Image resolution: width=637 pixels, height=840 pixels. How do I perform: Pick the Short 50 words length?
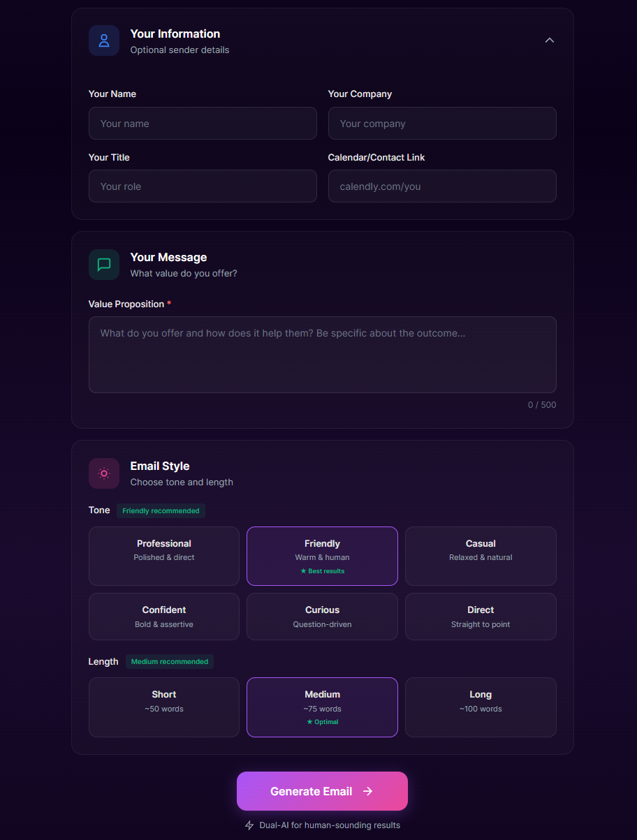click(163, 707)
